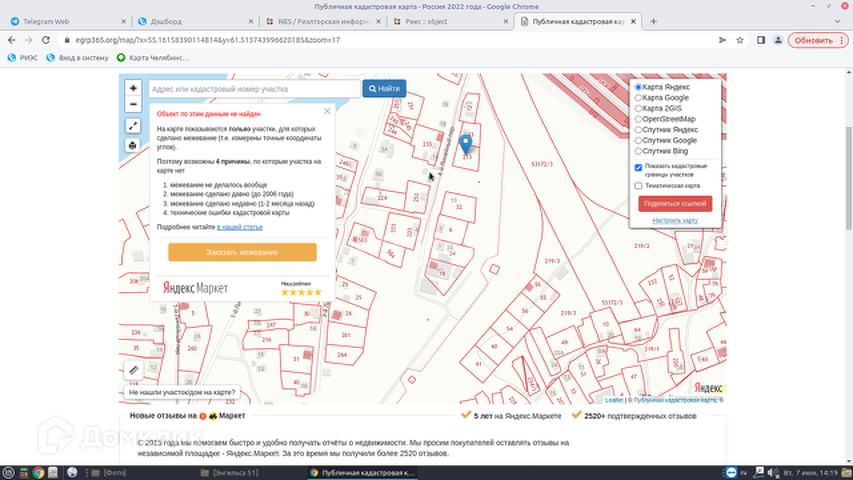Reload the current page
853x480 pixels.
click(46, 40)
